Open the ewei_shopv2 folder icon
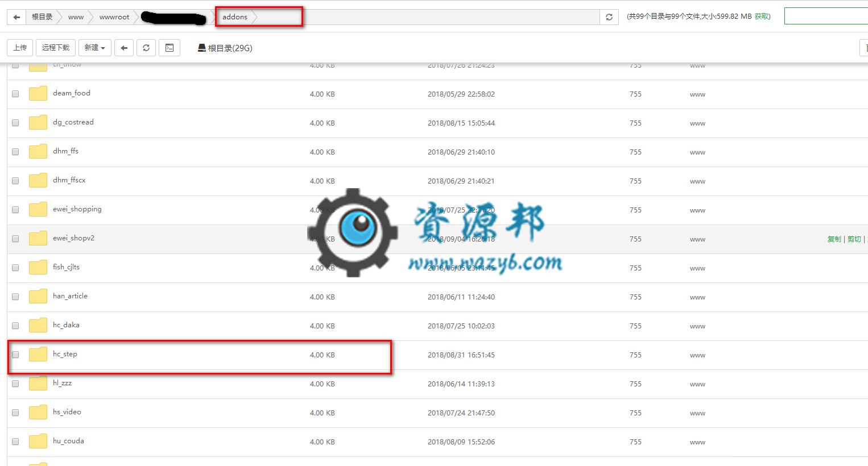Screen dimensions: 868x466 (x=38, y=238)
